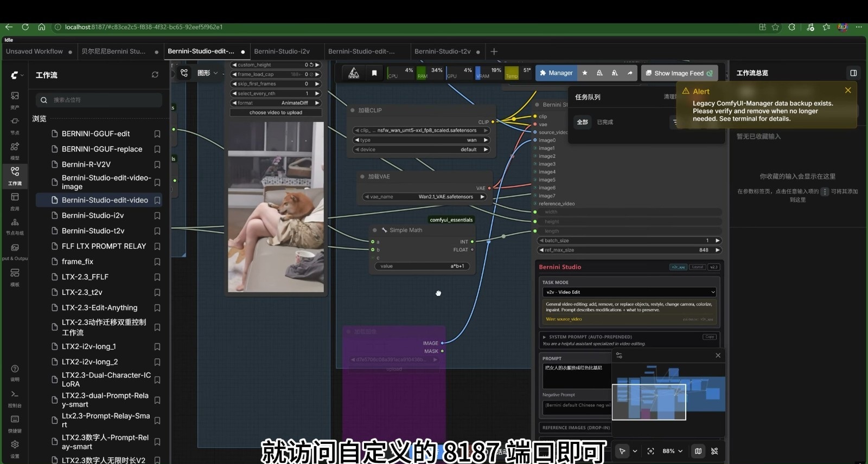
Task: Open the clip name safetensors selector
Action: click(421, 130)
